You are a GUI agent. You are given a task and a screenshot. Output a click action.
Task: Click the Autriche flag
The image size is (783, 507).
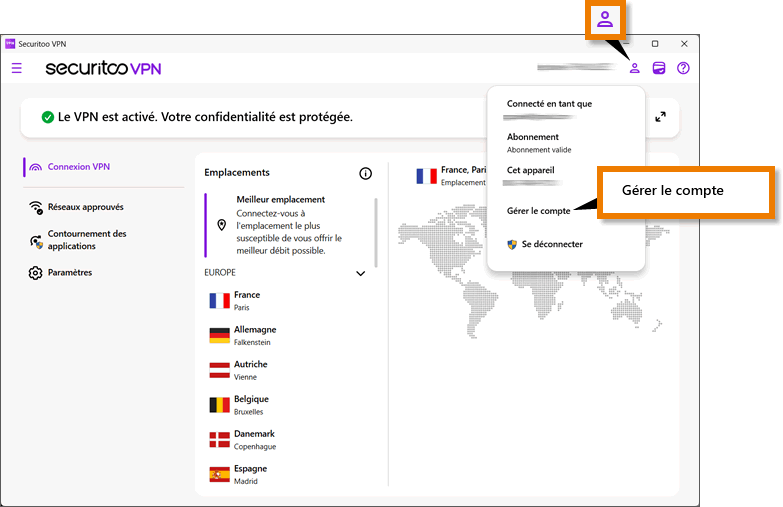click(219, 370)
